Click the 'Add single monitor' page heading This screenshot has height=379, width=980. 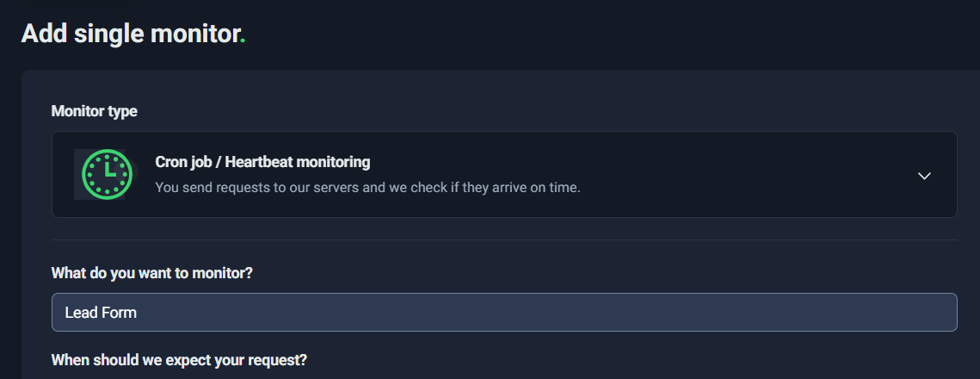click(x=130, y=34)
